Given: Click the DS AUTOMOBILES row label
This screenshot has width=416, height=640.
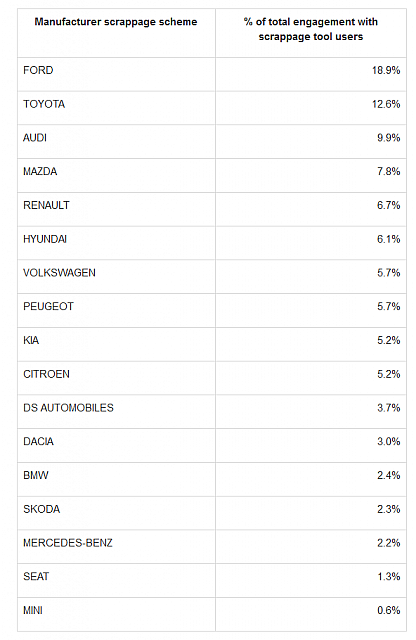Looking at the screenshot, I should pos(69,407).
